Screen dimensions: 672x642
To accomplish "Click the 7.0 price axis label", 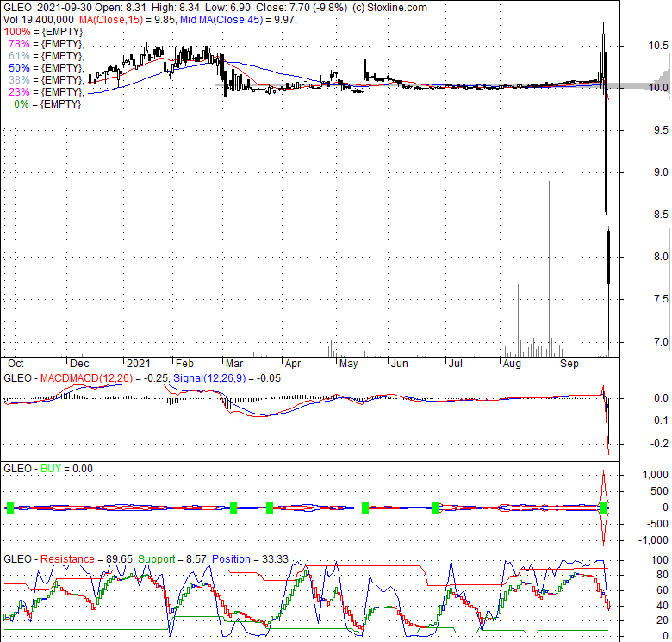I will click(661, 341).
